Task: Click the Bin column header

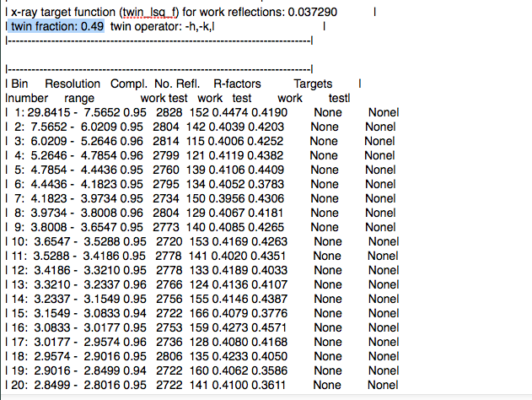Action: (x=19, y=84)
